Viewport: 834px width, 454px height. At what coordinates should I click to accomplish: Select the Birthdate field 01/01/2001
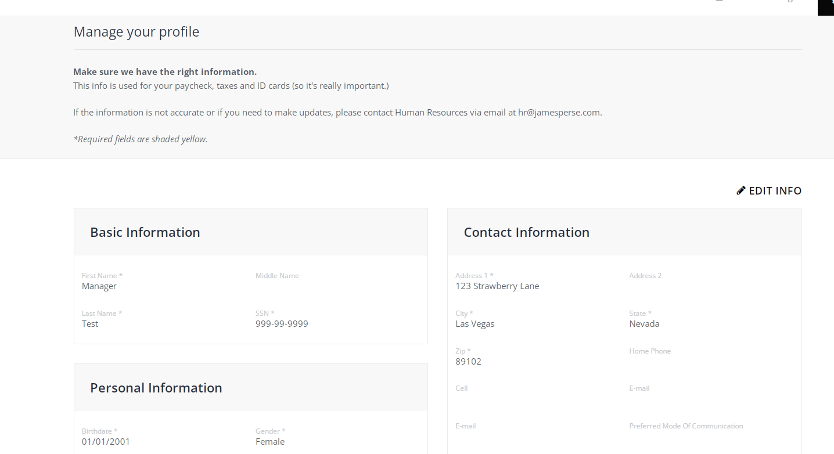coord(106,441)
